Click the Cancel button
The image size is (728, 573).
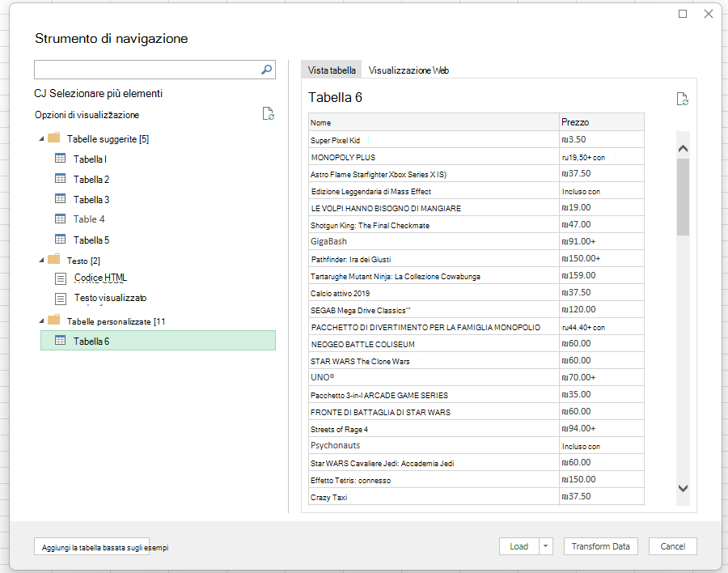[x=673, y=546]
